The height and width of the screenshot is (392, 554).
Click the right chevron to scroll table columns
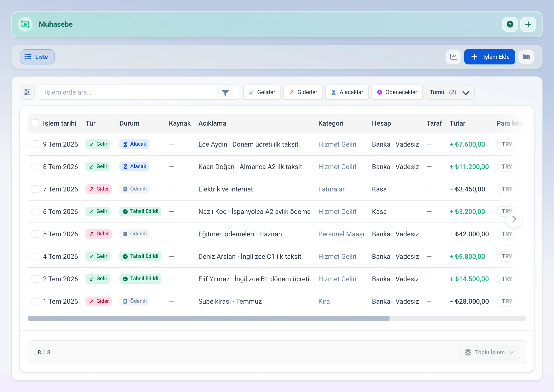[514, 219]
